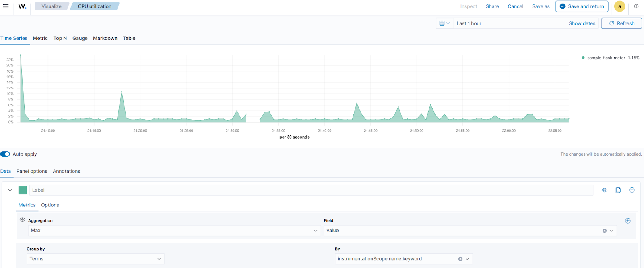
Task: Open the Group by Terms dropdown
Action: click(x=95, y=259)
